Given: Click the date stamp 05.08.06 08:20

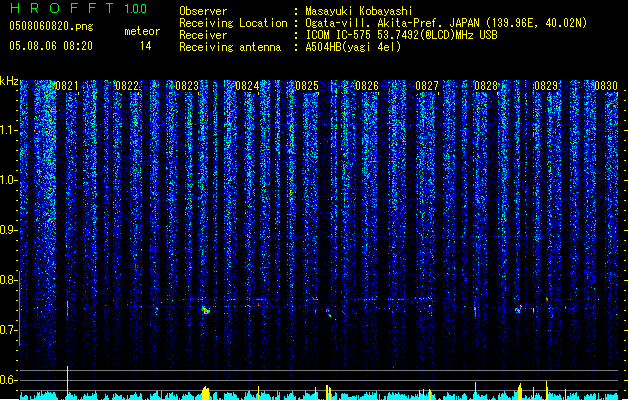Looking at the screenshot, I should coord(51,46).
